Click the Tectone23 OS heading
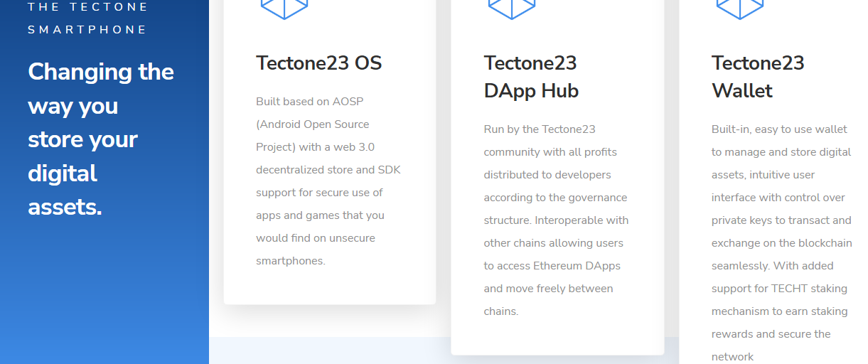This screenshot has height=364, width=868. click(x=319, y=63)
